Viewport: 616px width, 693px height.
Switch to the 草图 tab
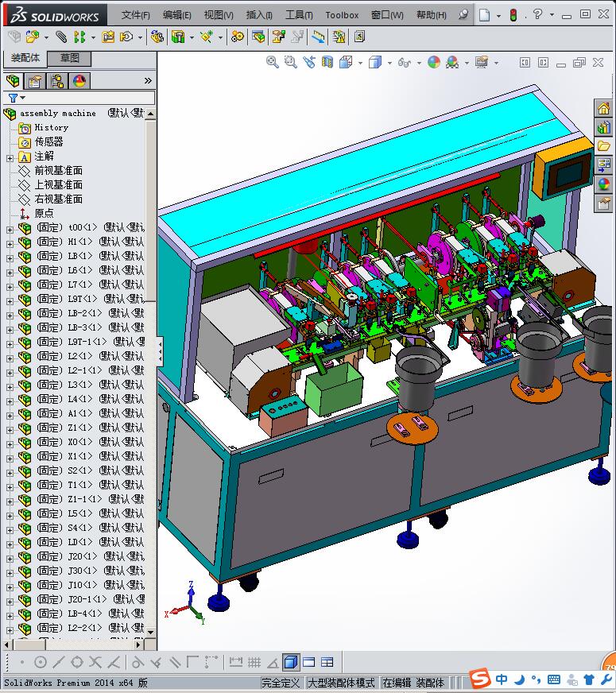[69, 58]
